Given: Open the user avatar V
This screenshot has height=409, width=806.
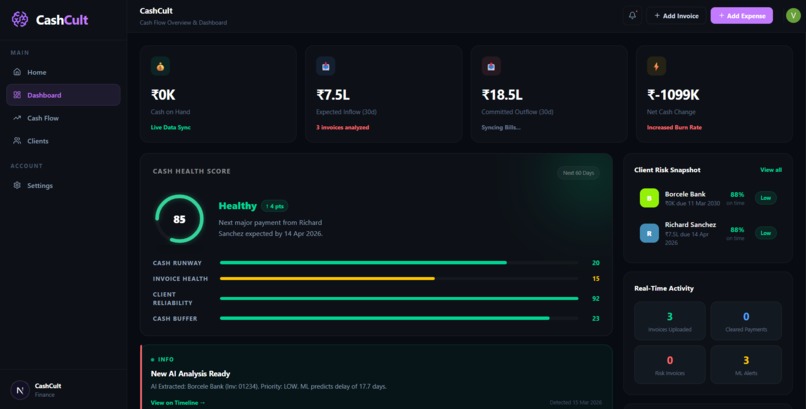Looking at the screenshot, I should click(793, 15).
